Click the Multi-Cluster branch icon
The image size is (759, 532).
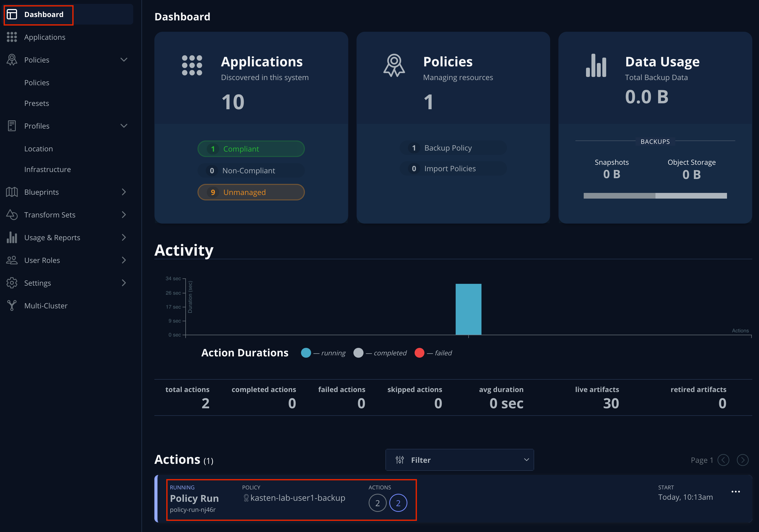(x=12, y=305)
